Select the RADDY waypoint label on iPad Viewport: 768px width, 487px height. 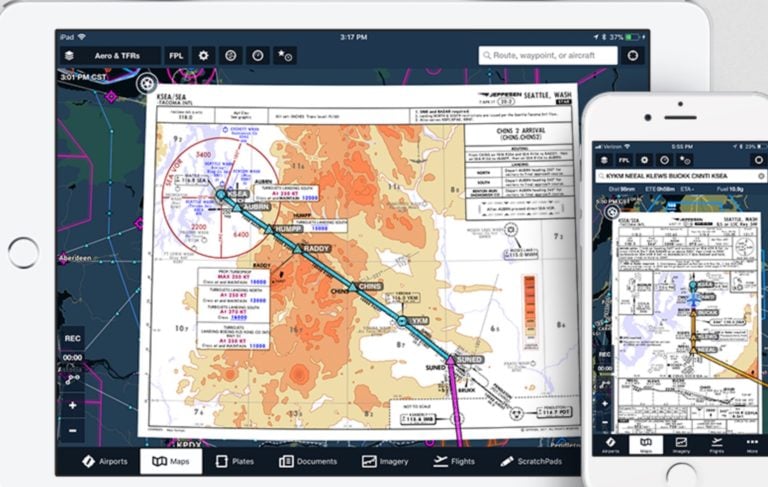316,249
